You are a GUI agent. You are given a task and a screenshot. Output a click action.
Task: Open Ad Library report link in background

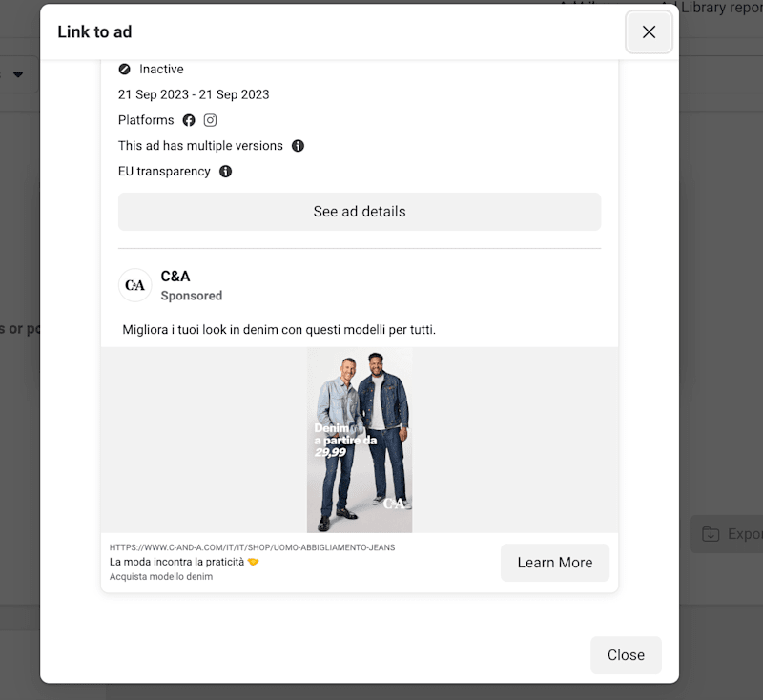pos(721,8)
